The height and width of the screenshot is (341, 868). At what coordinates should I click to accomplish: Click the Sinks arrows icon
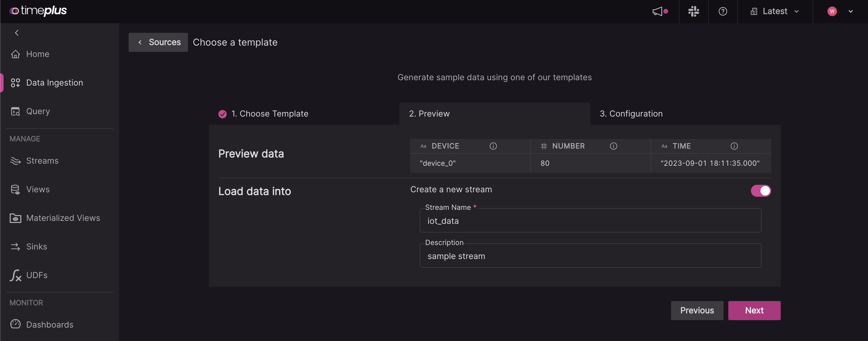(15, 247)
